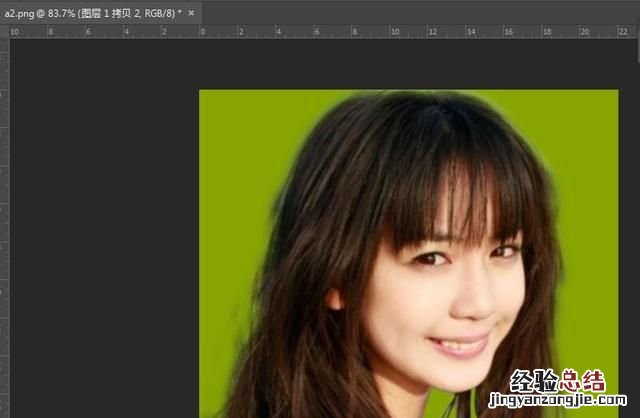Click the horizontal ruler at the top
Image resolution: width=640 pixels, height=418 pixels.
[323, 31]
